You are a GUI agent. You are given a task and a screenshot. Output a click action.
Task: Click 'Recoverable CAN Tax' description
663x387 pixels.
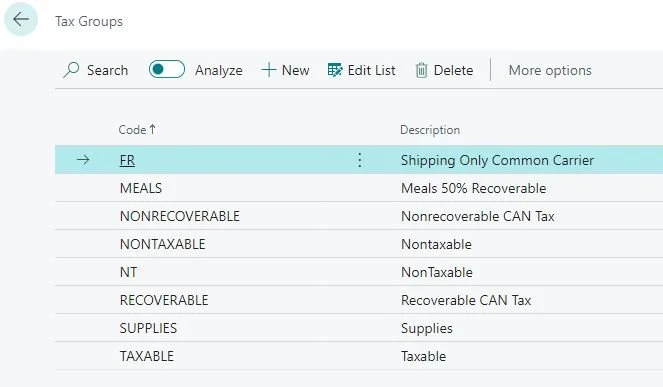coord(466,300)
